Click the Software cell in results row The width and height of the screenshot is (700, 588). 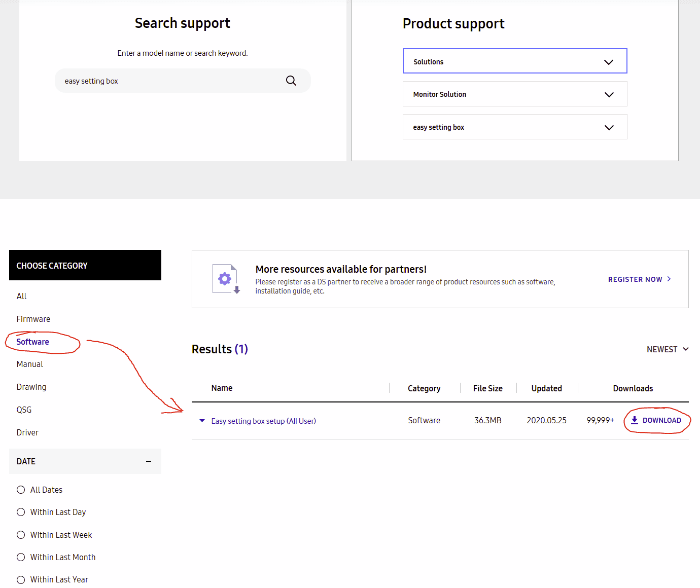[x=424, y=420]
